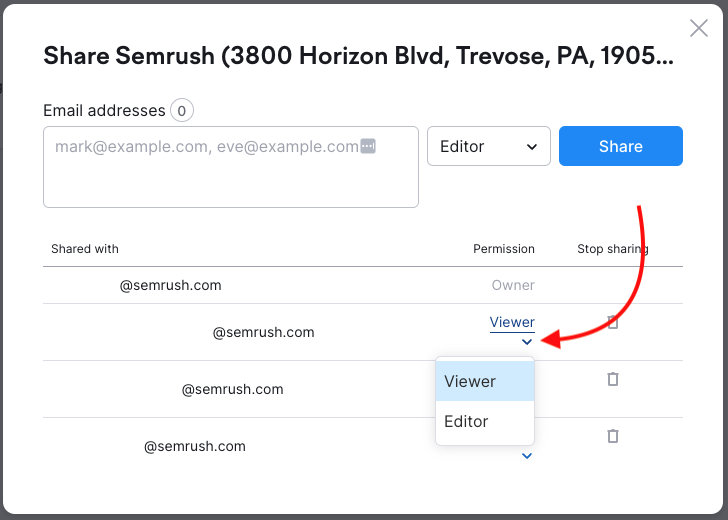Open the Editor role dropdown beside Share
Screen dimensions: 728x520
click(x=488, y=146)
